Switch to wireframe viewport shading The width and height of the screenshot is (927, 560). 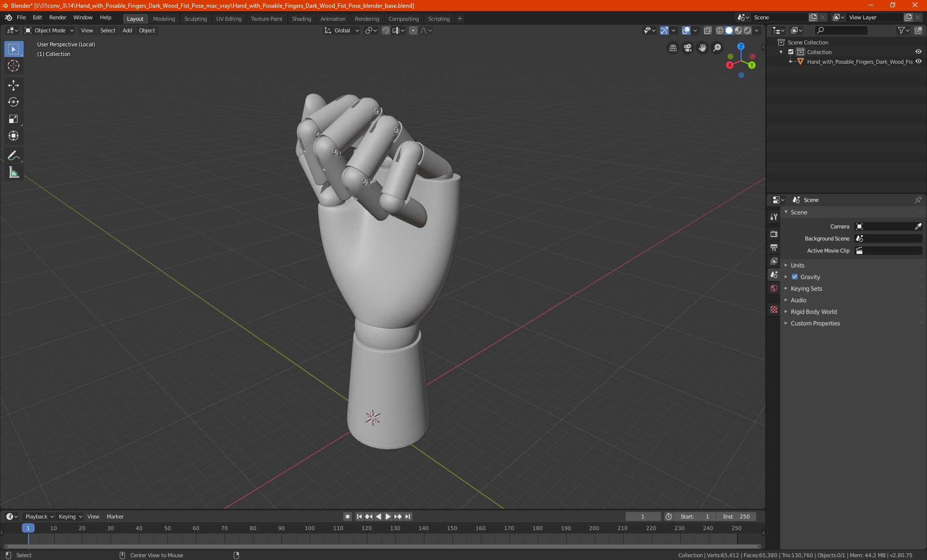(x=719, y=30)
